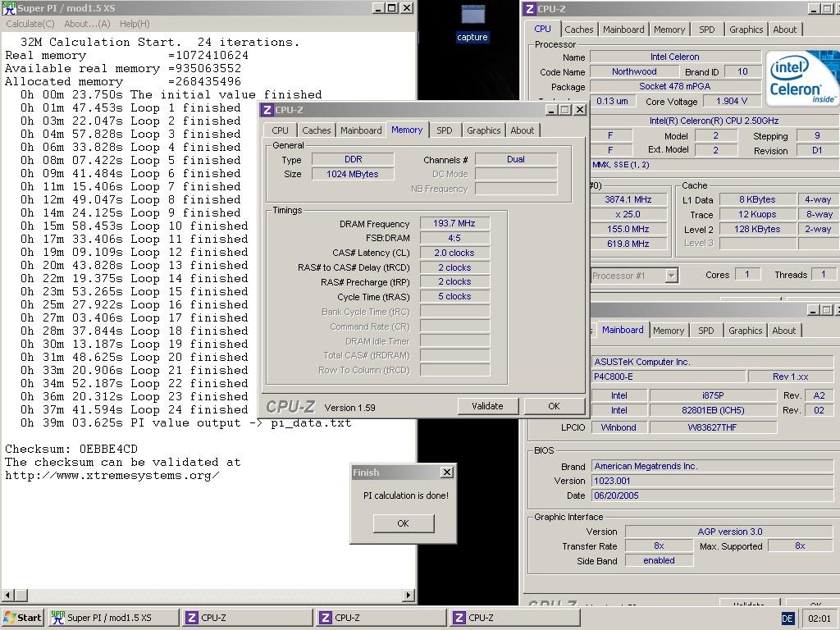Switch to Super PI / mod1.5 XS taskbar item
The image size is (840, 630).
click(113, 618)
